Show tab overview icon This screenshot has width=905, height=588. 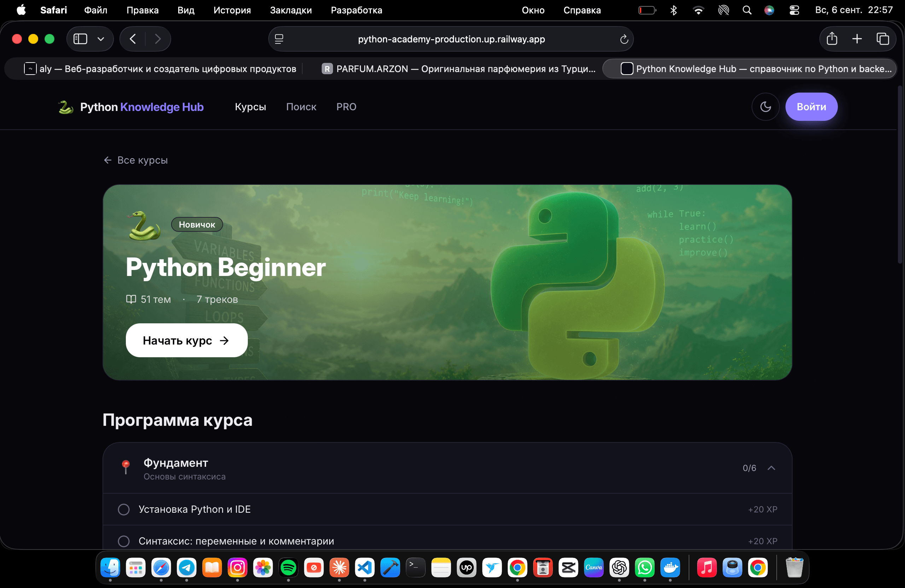click(883, 39)
